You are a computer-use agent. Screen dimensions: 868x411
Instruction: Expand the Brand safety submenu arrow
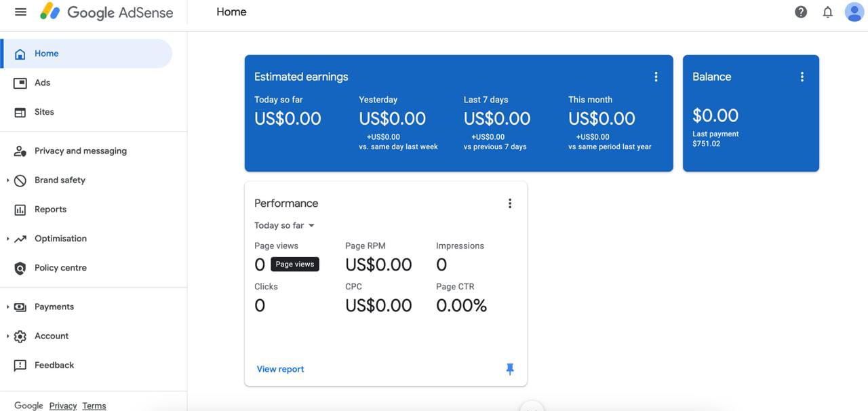click(x=7, y=180)
